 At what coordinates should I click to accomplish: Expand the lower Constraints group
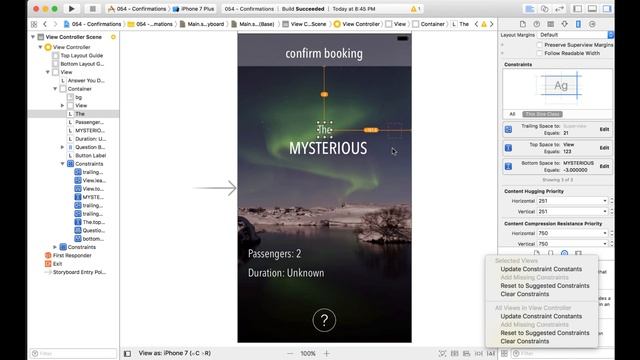[55, 247]
